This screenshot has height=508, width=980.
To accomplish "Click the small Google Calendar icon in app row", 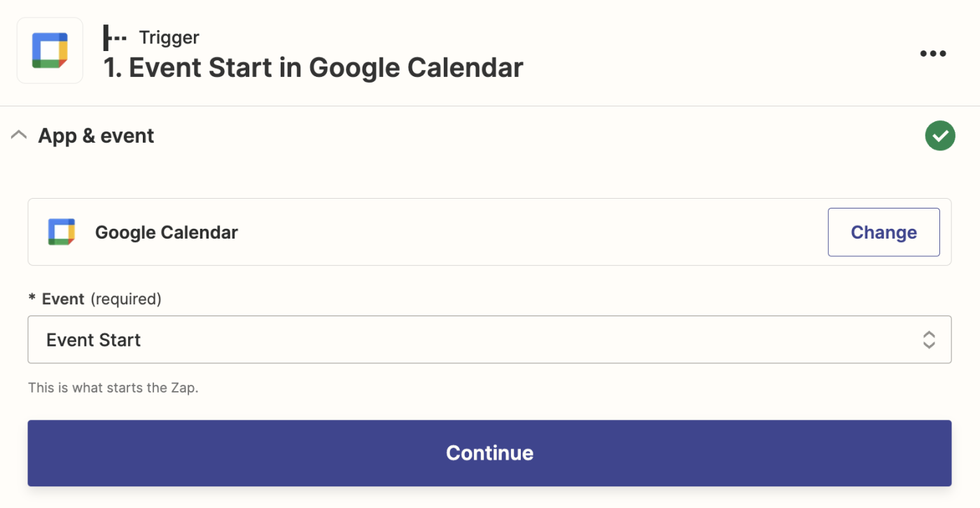I will pos(62,232).
